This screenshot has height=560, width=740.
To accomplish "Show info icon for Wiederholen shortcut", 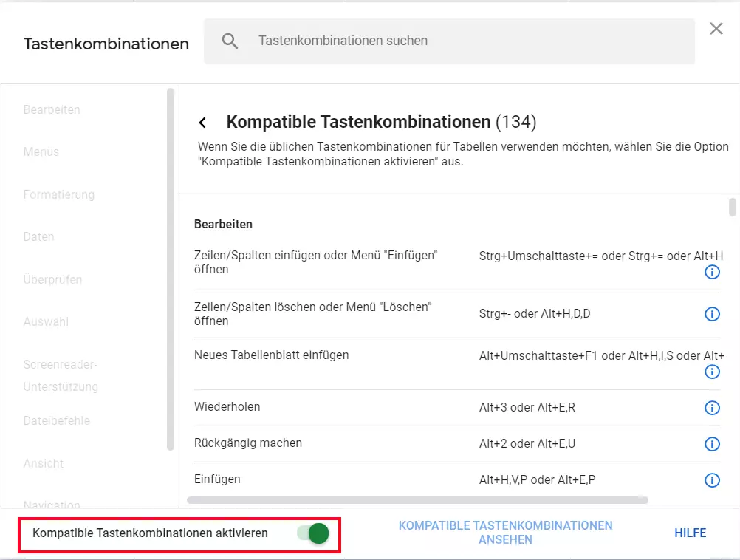I will tap(712, 408).
